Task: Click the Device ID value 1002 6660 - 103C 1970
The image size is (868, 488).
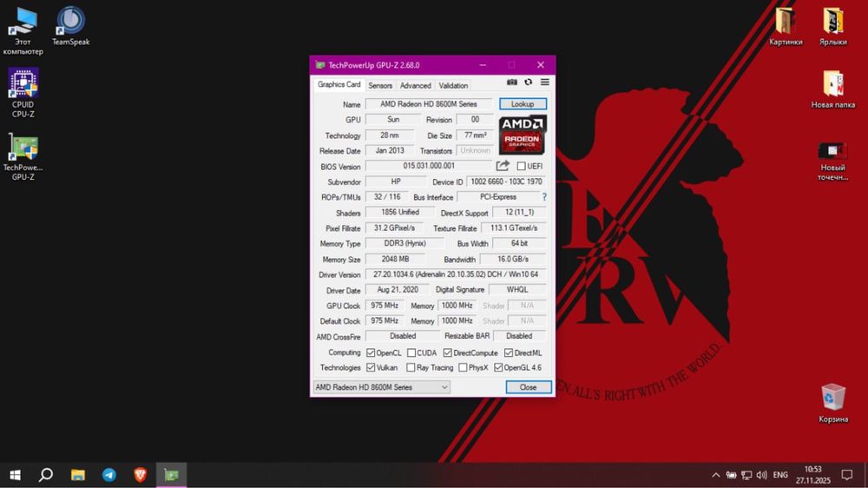Action: click(506, 181)
